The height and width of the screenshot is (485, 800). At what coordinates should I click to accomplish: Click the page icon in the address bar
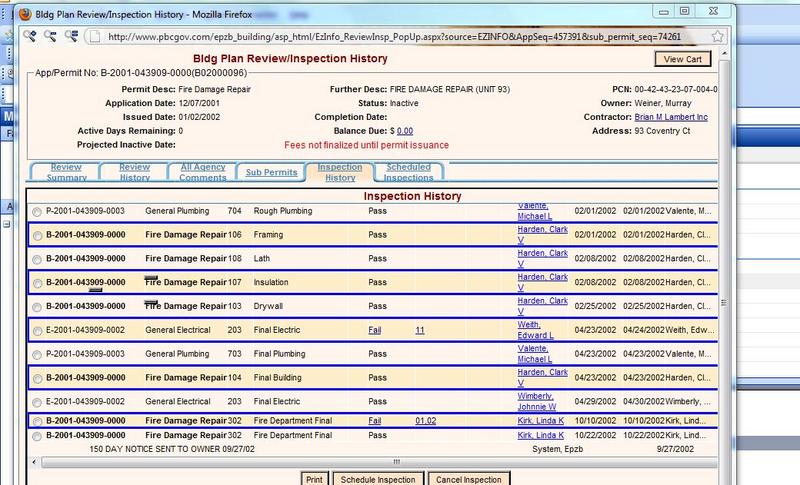click(93, 36)
